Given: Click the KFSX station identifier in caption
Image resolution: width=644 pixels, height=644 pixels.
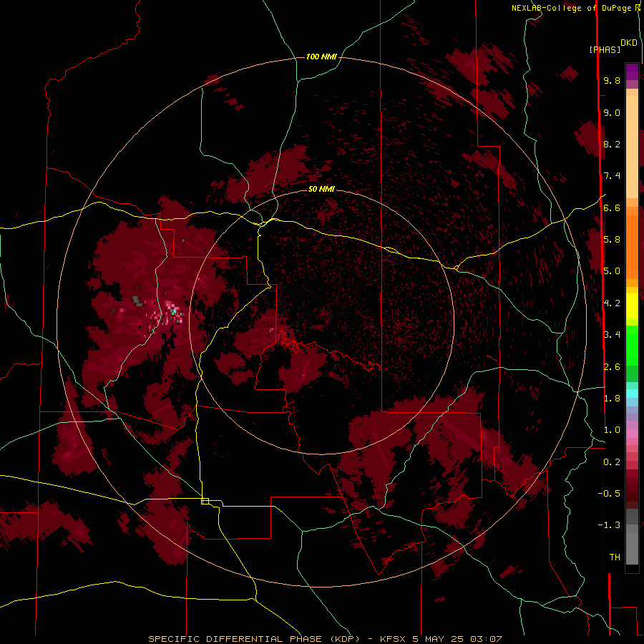Looking at the screenshot, I should pos(394,639).
